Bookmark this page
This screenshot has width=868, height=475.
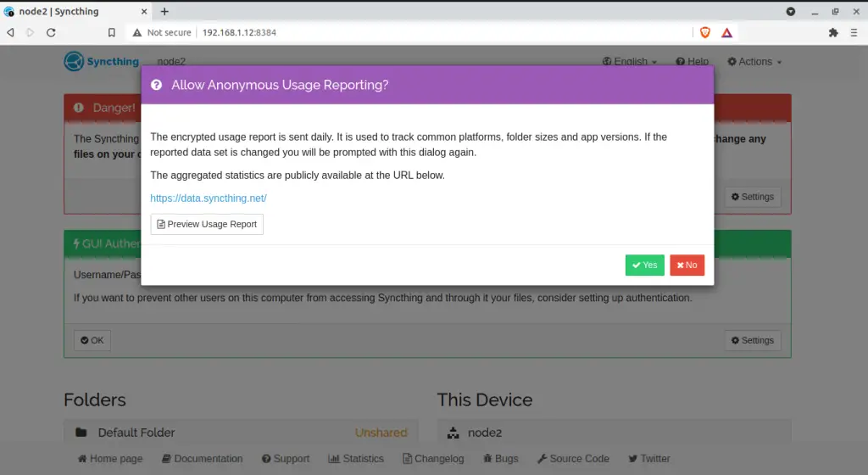click(x=111, y=33)
